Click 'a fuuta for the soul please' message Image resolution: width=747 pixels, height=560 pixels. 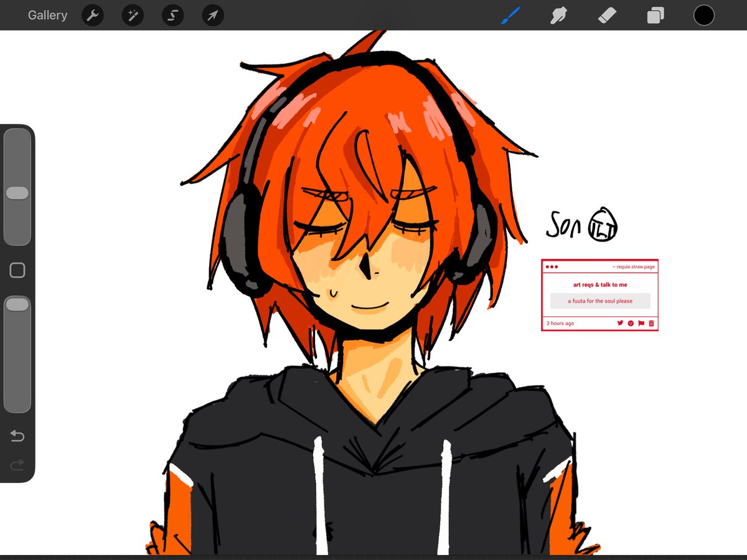600,301
